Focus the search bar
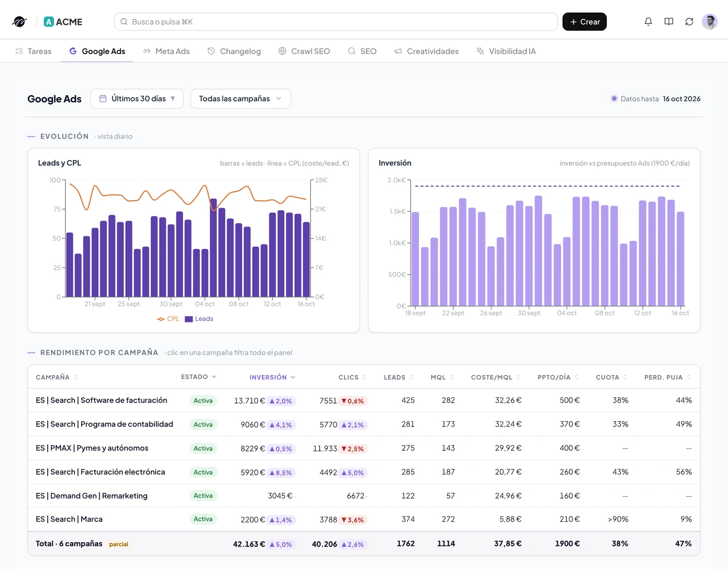The image size is (728, 569). [336, 22]
